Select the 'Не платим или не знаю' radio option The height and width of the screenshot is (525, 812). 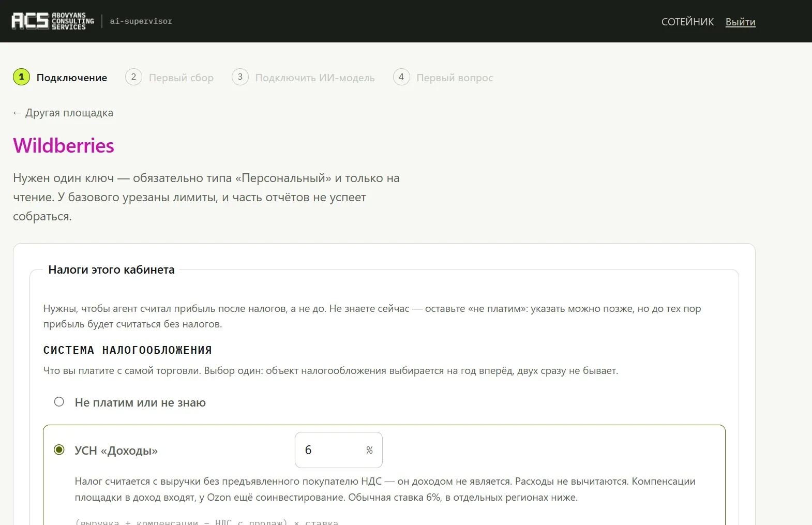(59, 402)
